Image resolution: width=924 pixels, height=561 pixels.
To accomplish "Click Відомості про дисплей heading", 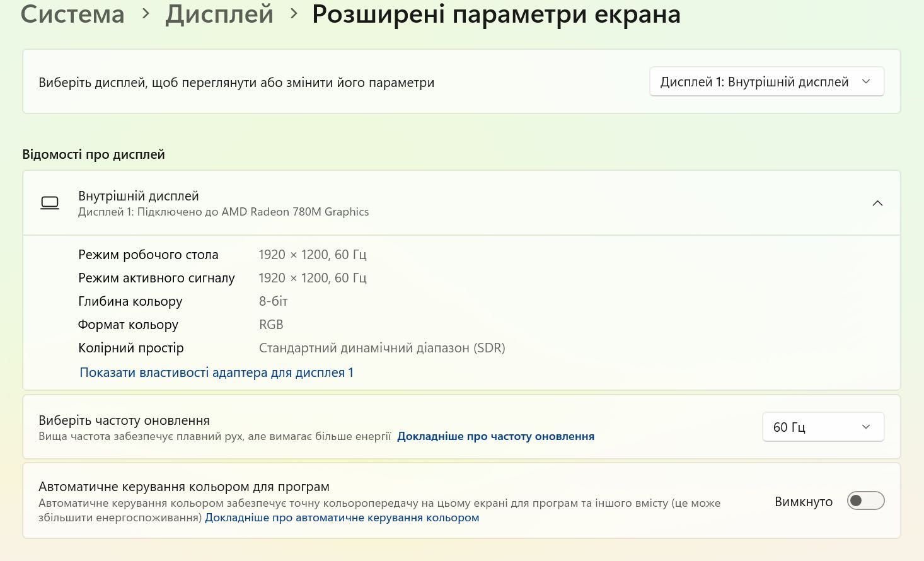I will click(x=93, y=154).
